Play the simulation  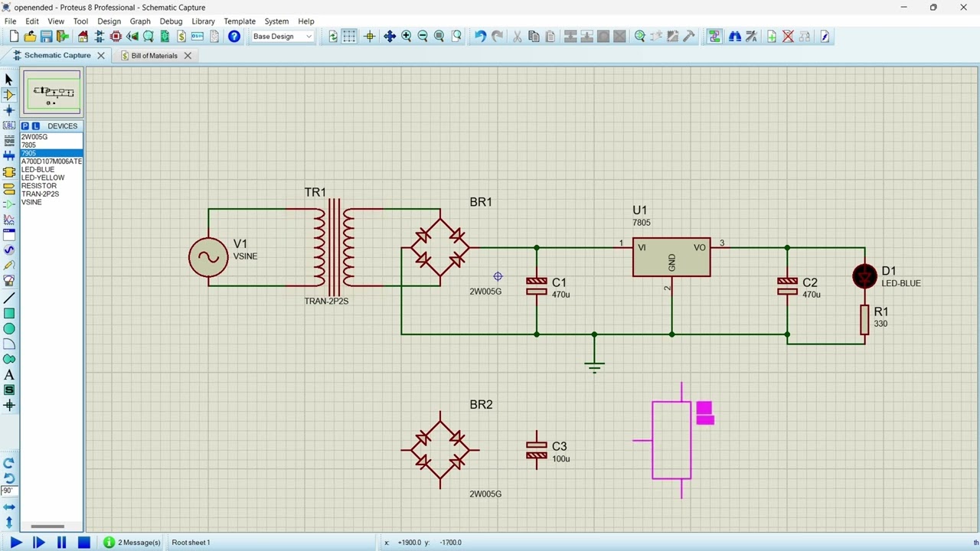(x=15, y=543)
